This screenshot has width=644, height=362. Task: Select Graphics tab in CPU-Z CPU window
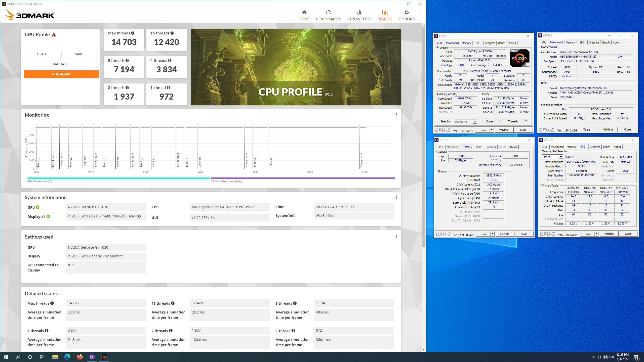point(490,43)
